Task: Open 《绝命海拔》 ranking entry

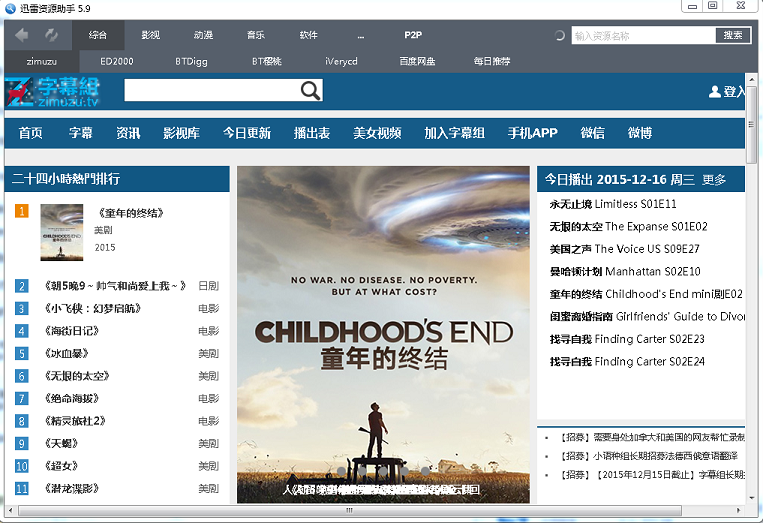Action: pyautogui.click(x=72, y=398)
